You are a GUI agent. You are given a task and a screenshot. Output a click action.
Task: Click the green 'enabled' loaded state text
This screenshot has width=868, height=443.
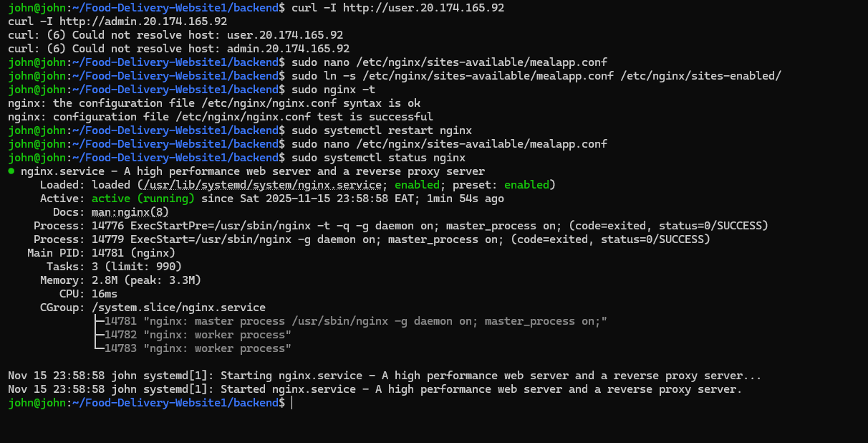[x=418, y=184]
